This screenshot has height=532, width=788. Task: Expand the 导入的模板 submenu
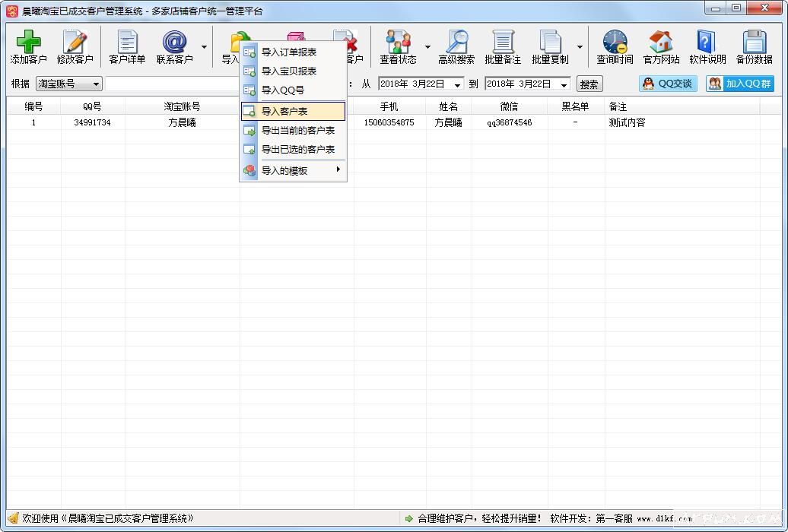(293, 171)
